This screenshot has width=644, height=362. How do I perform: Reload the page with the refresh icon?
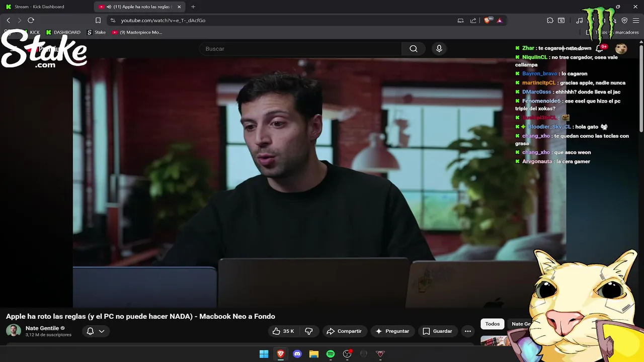[x=31, y=20]
